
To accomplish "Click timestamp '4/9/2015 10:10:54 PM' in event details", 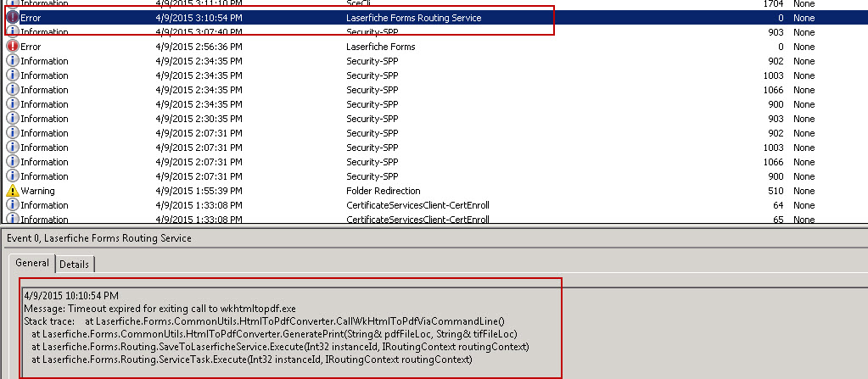I will tap(71, 296).
